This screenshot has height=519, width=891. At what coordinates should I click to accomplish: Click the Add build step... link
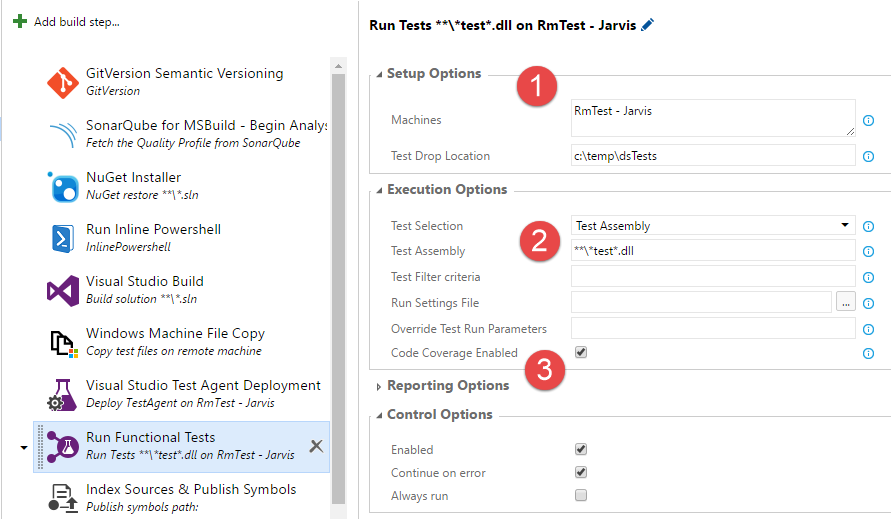point(77,22)
